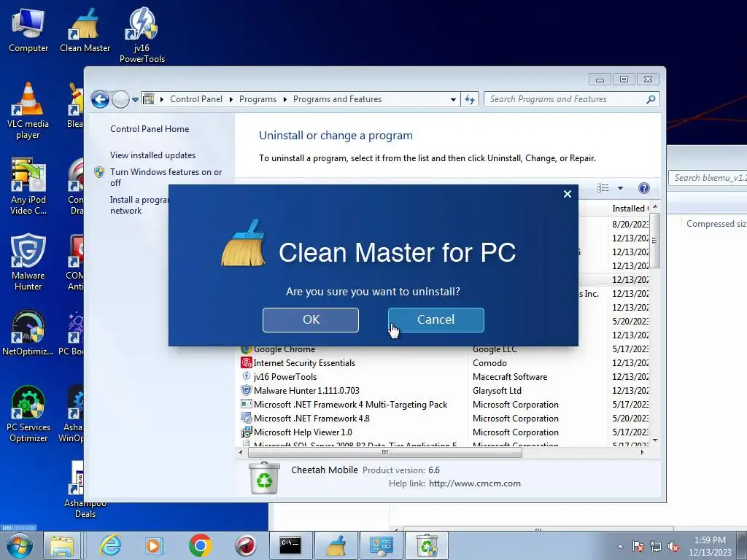Open Control Panel Home link
Screen dimensions: 747x560
coord(150,129)
